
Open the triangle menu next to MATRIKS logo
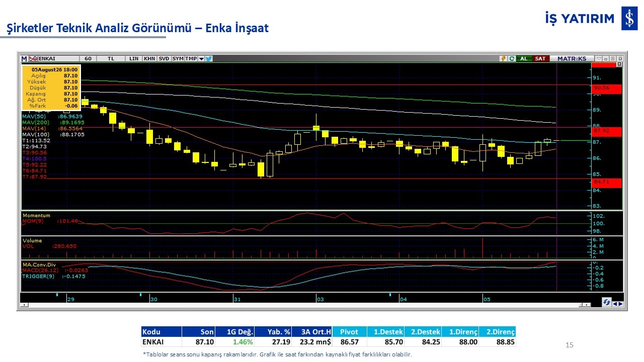[x=598, y=58]
